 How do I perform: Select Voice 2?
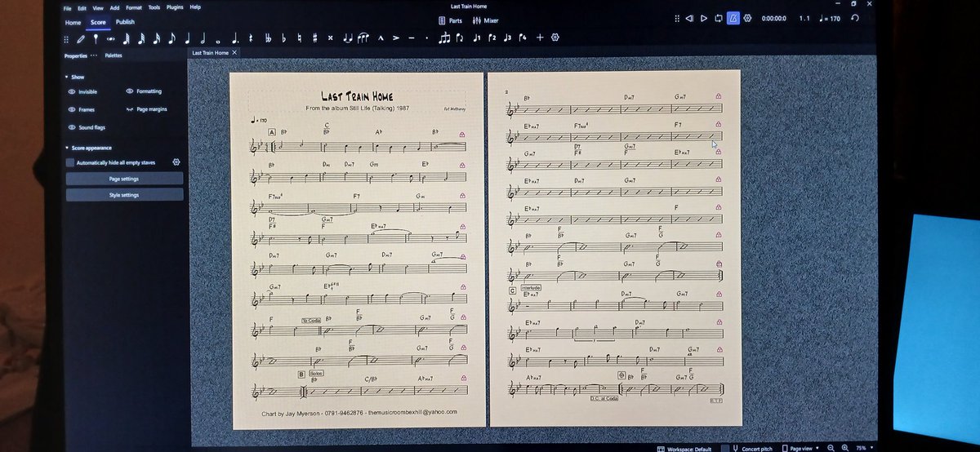point(491,38)
